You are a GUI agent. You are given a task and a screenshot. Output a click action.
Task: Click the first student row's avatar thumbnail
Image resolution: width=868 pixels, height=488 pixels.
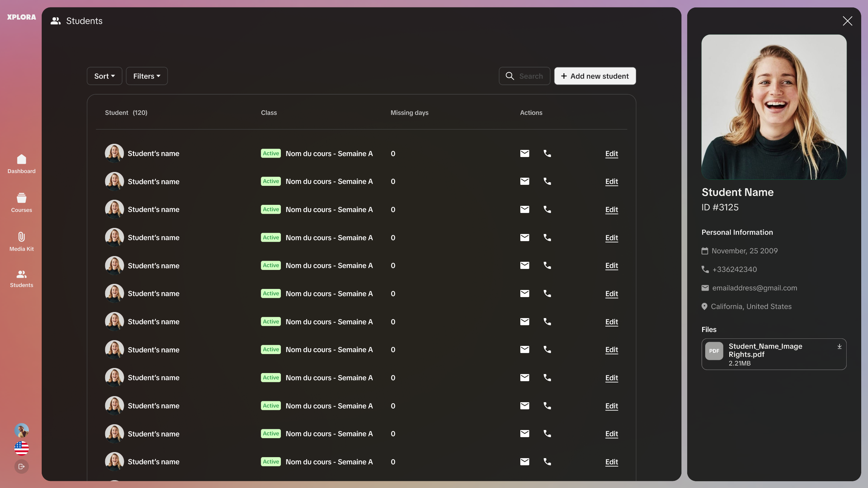coord(114,153)
